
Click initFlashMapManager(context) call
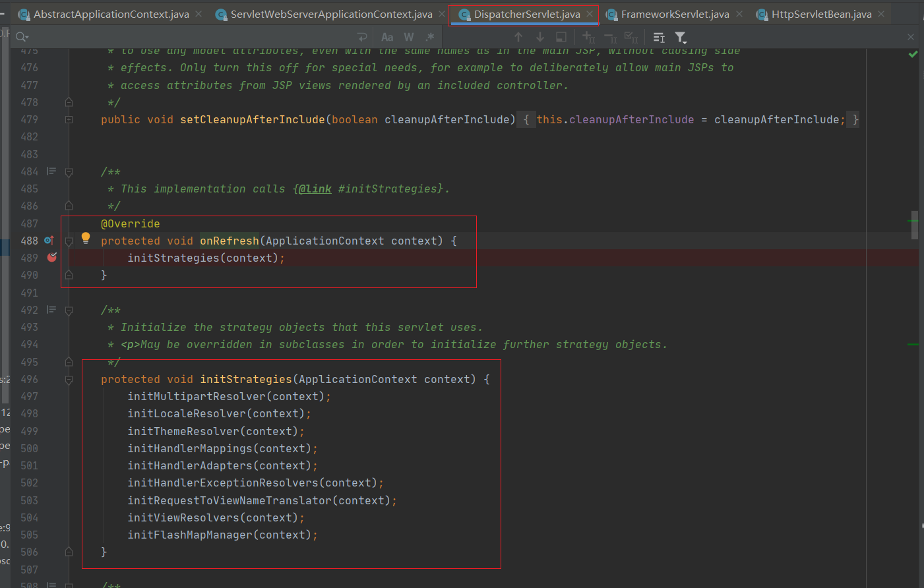click(220, 535)
